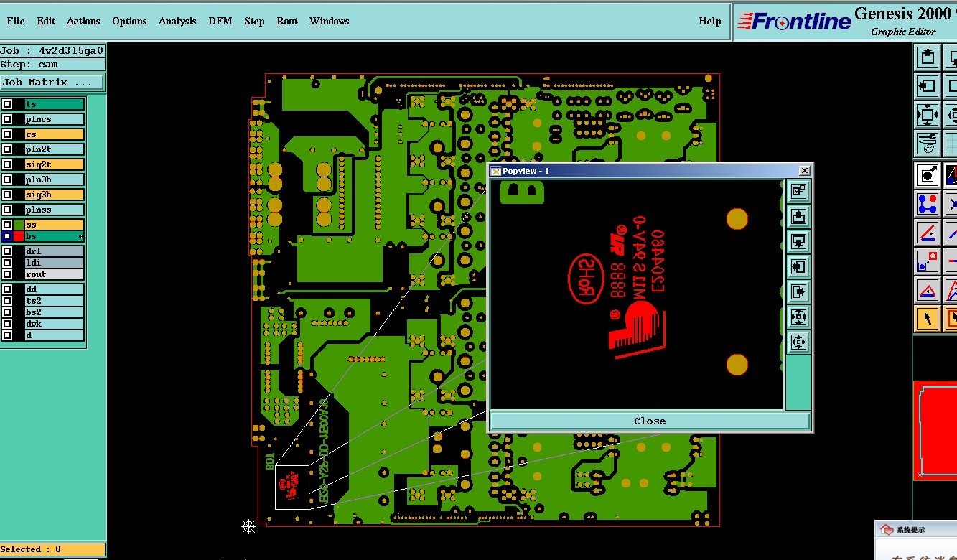Select the connected blue-red dots net tool
The height and width of the screenshot is (560, 957).
(x=928, y=204)
